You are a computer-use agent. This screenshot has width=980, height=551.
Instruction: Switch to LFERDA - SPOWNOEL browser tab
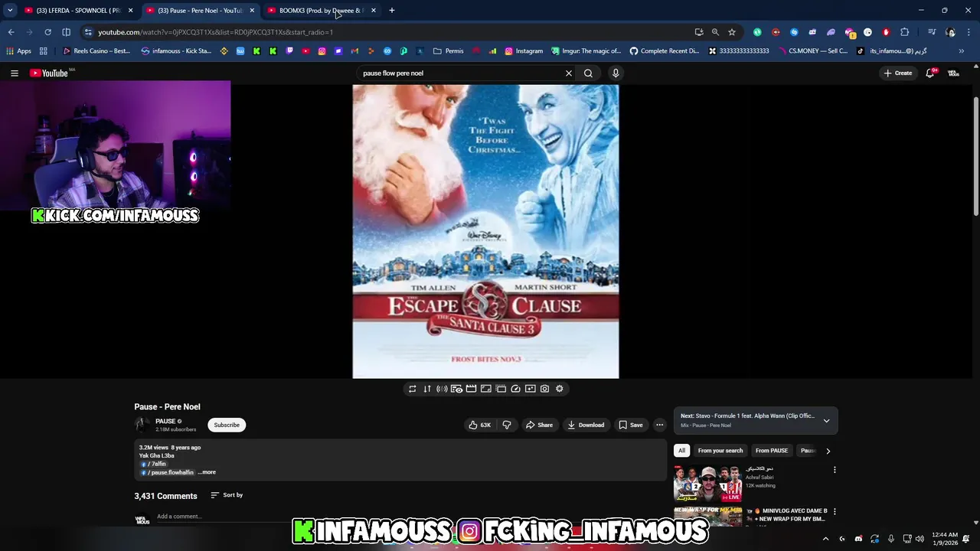[x=77, y=11]
